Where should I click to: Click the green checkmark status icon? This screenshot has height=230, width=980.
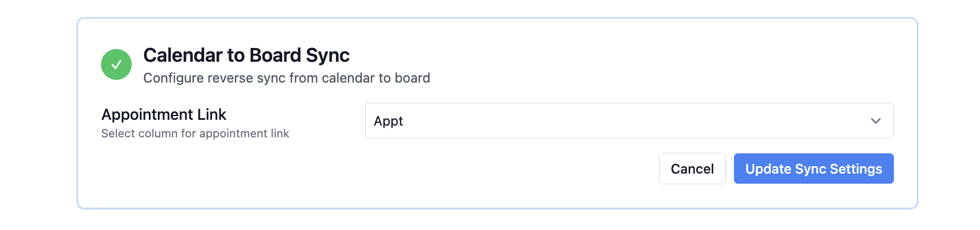coord(116,64)
